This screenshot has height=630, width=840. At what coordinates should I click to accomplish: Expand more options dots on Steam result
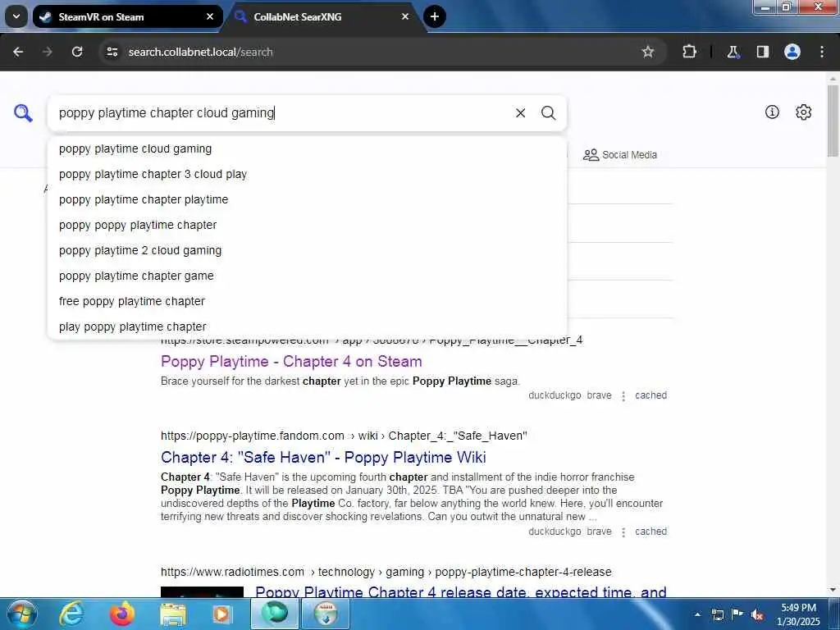623,396
